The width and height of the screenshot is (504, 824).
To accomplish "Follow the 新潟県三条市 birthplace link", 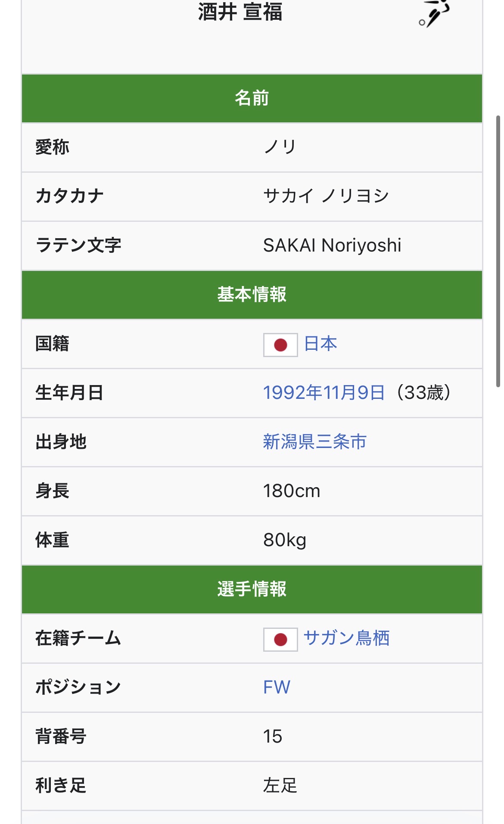I will pos(314,442).
